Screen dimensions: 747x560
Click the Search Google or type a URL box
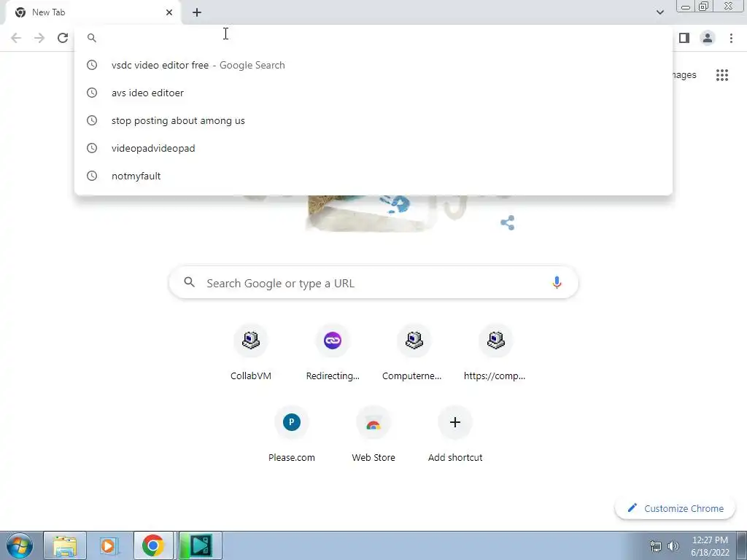(373, 283)
